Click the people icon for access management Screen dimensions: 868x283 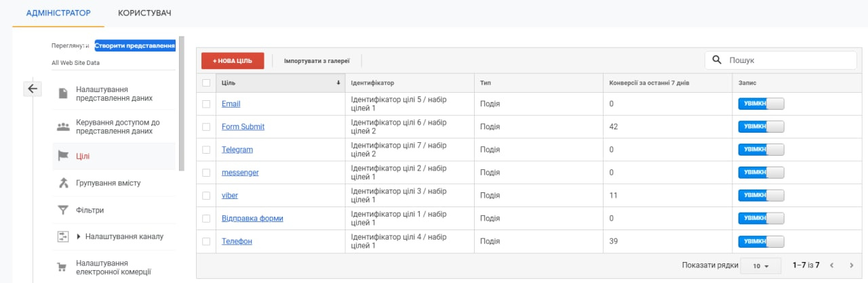coord(63,127)
